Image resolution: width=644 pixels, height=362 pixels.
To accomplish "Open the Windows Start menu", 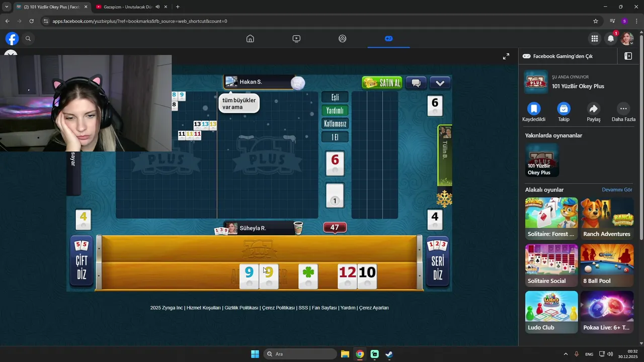I will point(255,354).
